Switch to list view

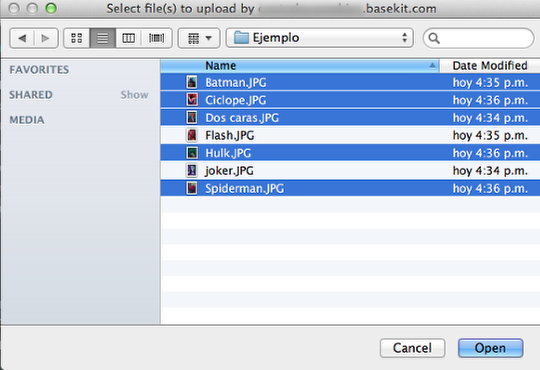(103, 38)
